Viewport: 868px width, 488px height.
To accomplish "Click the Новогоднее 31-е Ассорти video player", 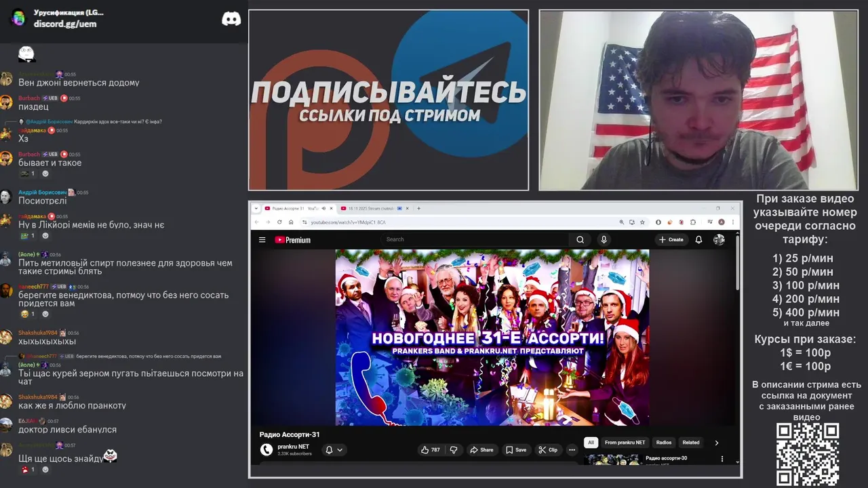I will pos(492,337).
